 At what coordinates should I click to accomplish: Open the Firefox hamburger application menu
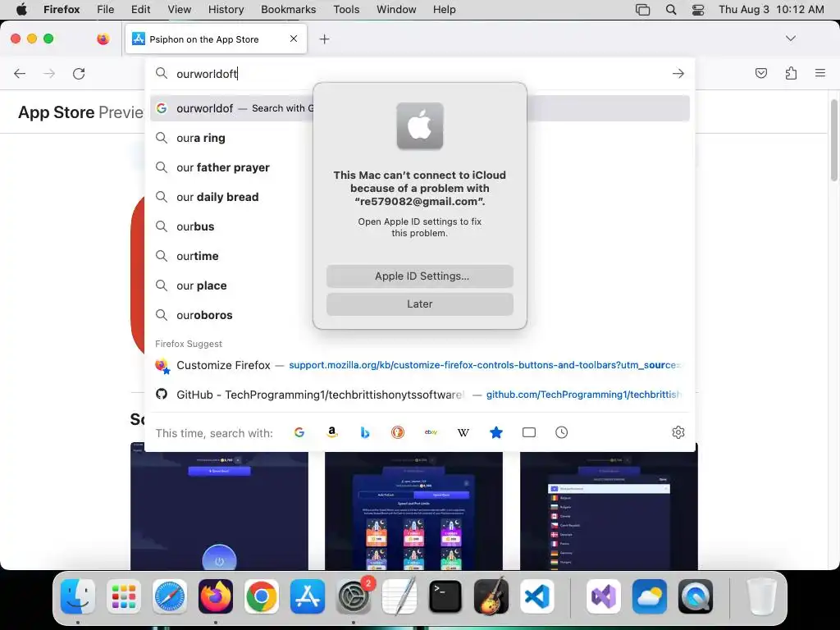tap(820, 73)
